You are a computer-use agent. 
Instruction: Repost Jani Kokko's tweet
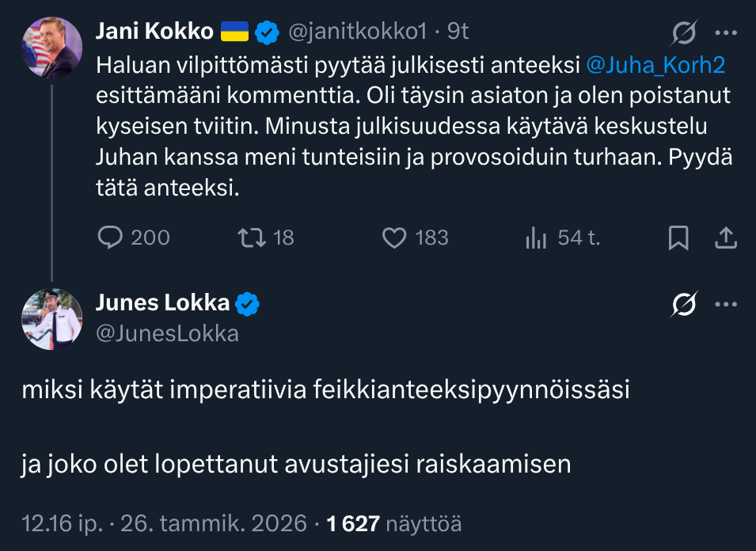(250, 237)
